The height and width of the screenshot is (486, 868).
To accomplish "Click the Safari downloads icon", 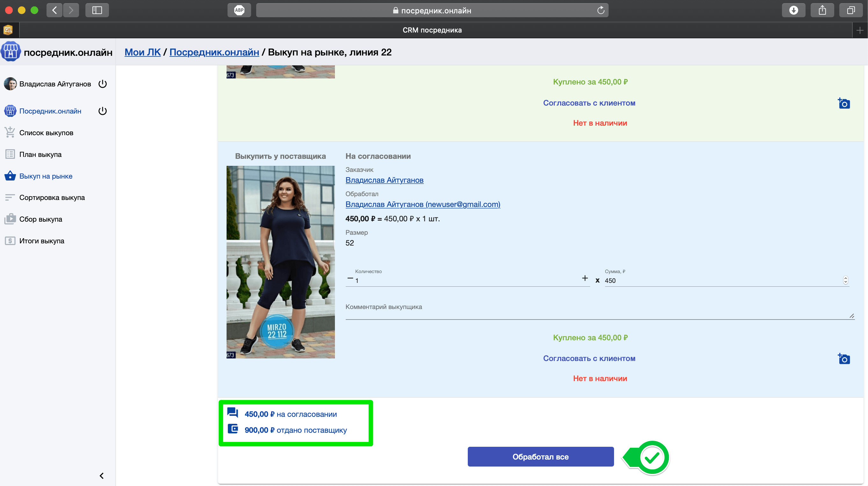I will [x=793, y=10].
